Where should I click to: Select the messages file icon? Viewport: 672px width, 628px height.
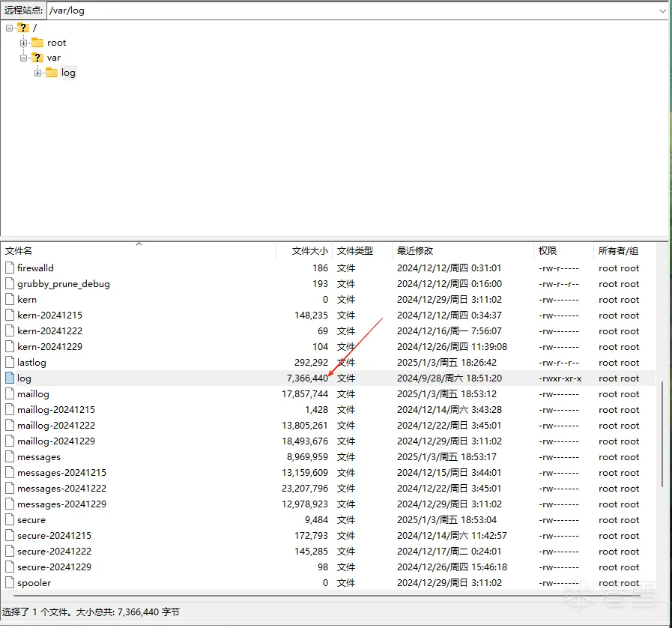tap(10, 456)
